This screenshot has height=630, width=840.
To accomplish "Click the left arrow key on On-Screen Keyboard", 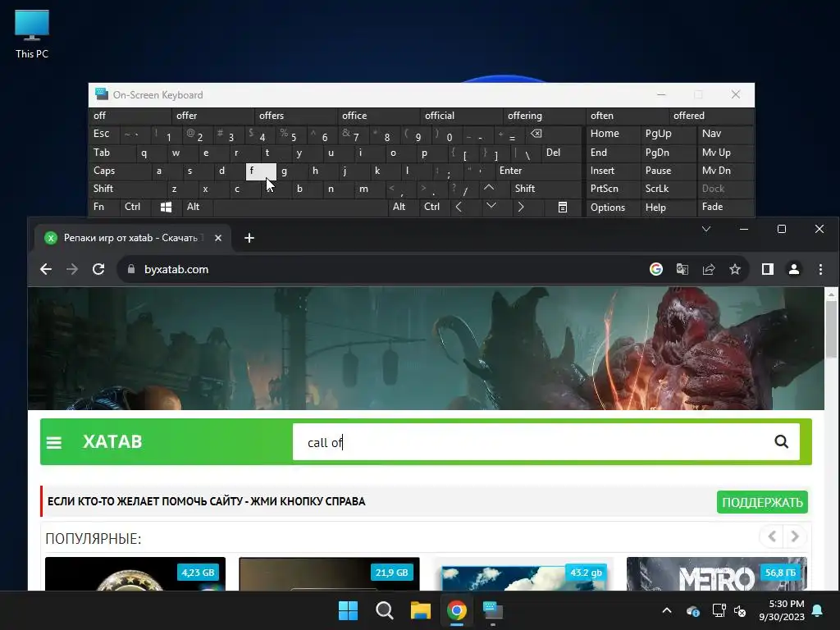I will (459, 207).
